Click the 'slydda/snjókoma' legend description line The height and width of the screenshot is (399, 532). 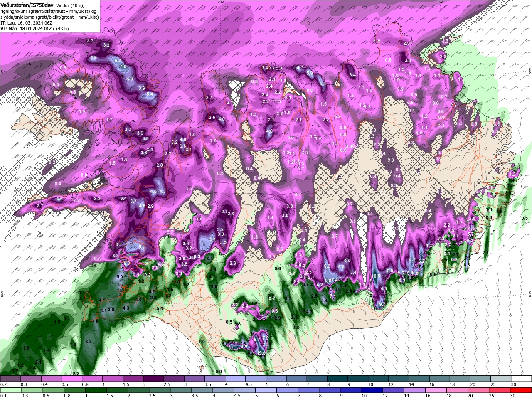49,17
